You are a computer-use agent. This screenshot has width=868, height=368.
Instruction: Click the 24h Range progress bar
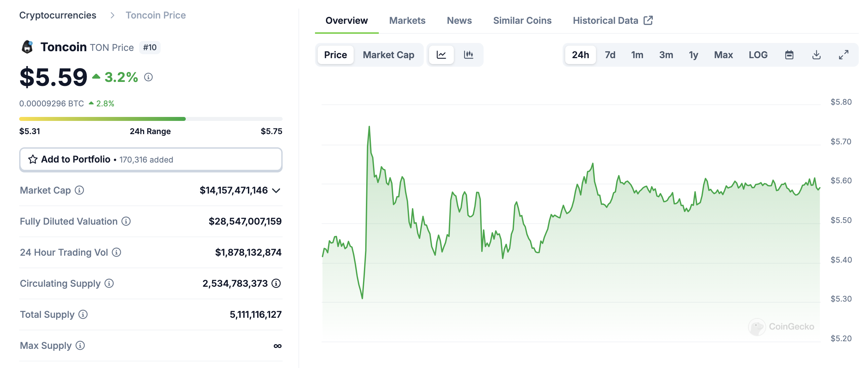151,119
